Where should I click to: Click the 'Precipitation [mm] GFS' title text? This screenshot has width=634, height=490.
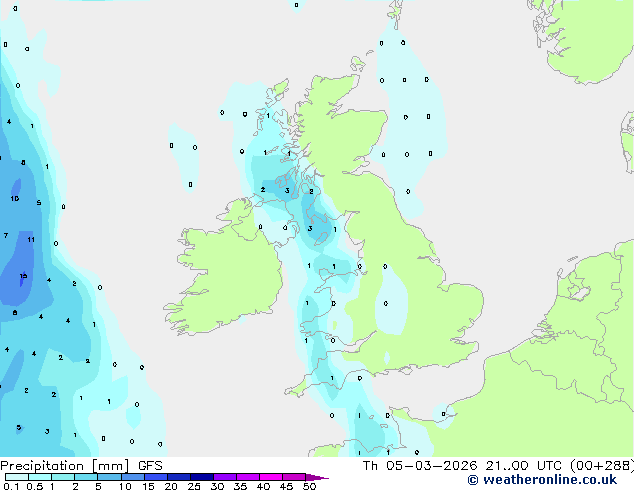coord(81,466)
